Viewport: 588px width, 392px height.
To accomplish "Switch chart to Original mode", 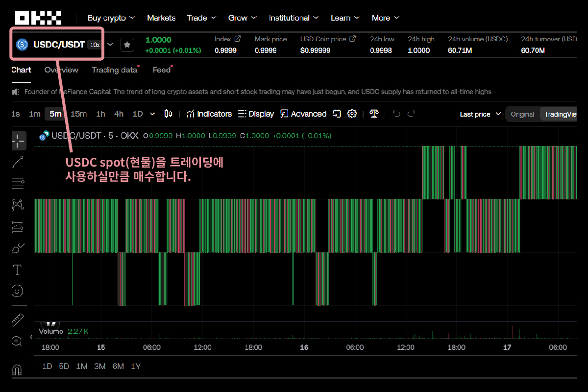I will pyautogui.click(x=522, y=114).
